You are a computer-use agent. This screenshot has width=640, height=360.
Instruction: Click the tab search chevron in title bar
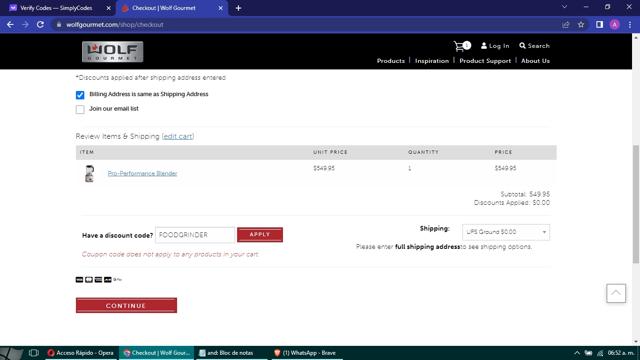(x=564, y=7)
